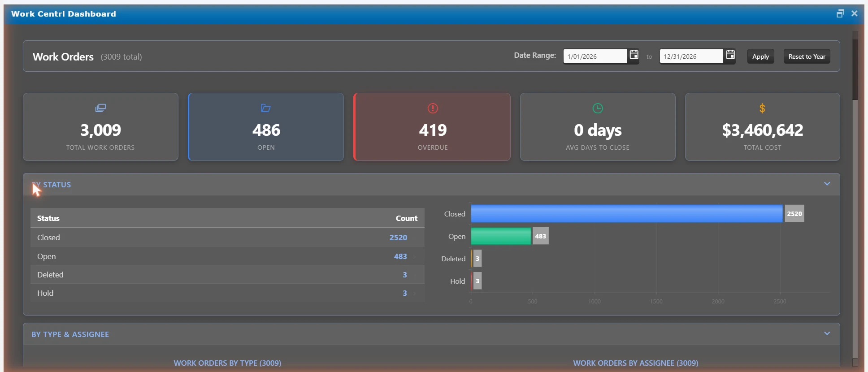The image size is (868, 372).
Task: Select the Avg Days to Close card
Action: point(598,127)
